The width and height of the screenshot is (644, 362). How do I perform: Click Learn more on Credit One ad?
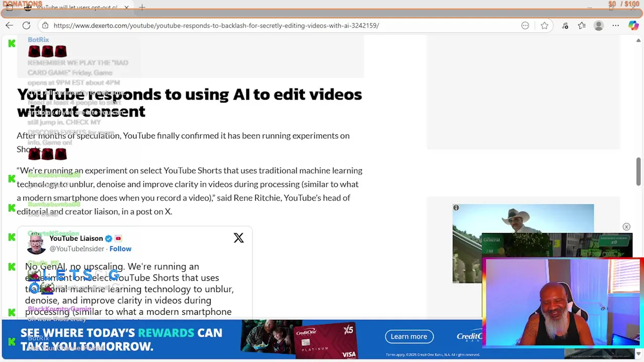pyautogui.click(x=409, y=336)
